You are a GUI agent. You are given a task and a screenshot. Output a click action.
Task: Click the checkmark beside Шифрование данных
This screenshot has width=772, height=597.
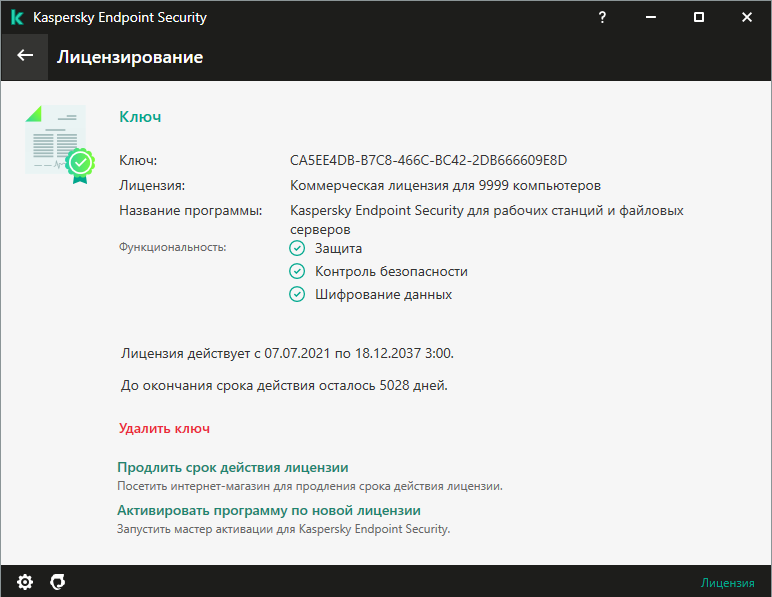click(x=297, y=294)
